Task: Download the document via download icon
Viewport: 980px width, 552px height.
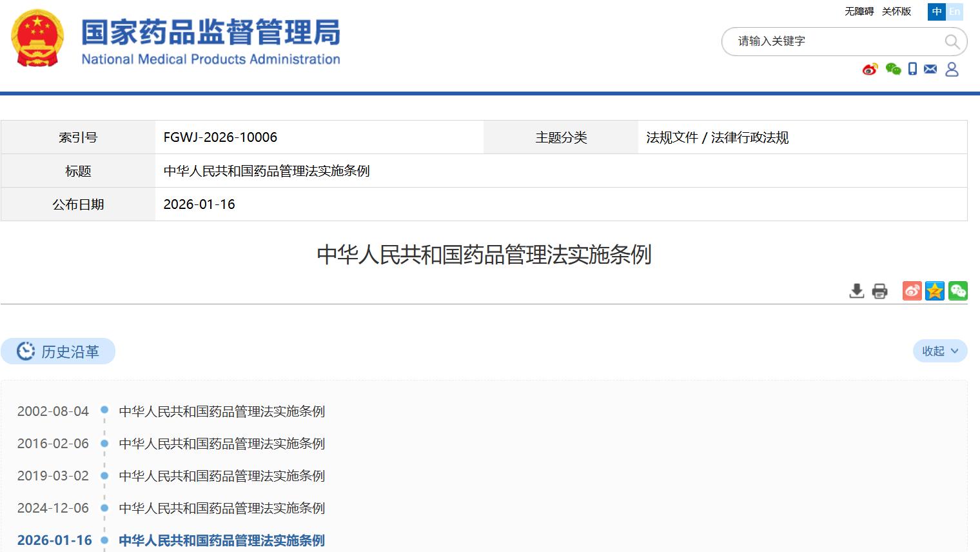Action: (856, 291)
